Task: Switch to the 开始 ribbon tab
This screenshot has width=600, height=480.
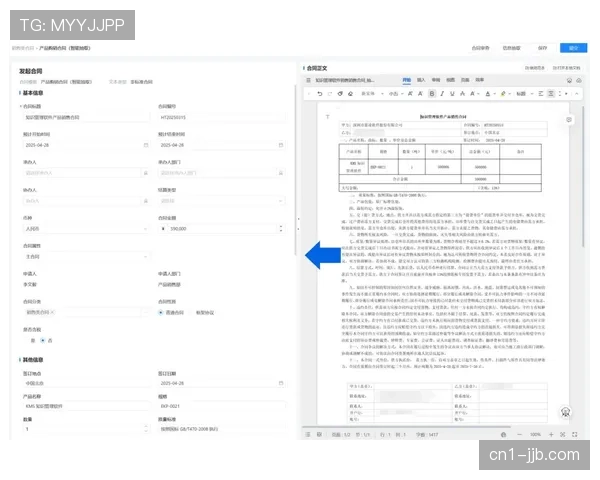Action: click(406, 78)
